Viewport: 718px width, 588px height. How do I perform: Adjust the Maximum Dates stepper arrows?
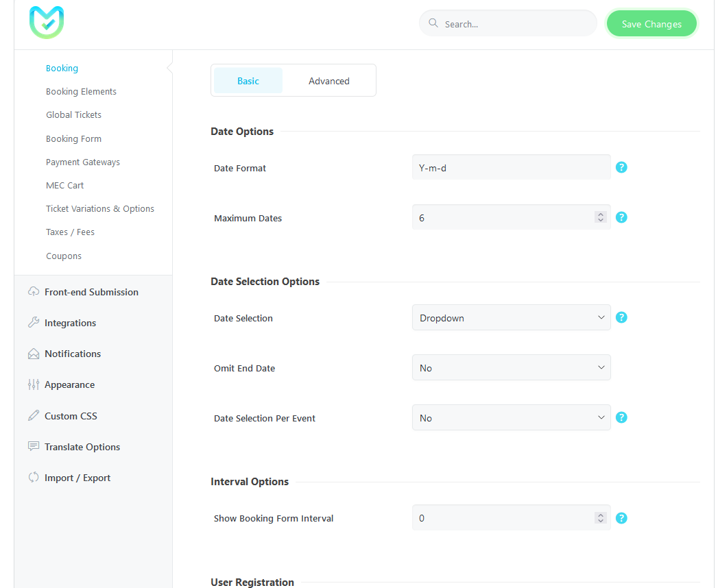point(600,217)
